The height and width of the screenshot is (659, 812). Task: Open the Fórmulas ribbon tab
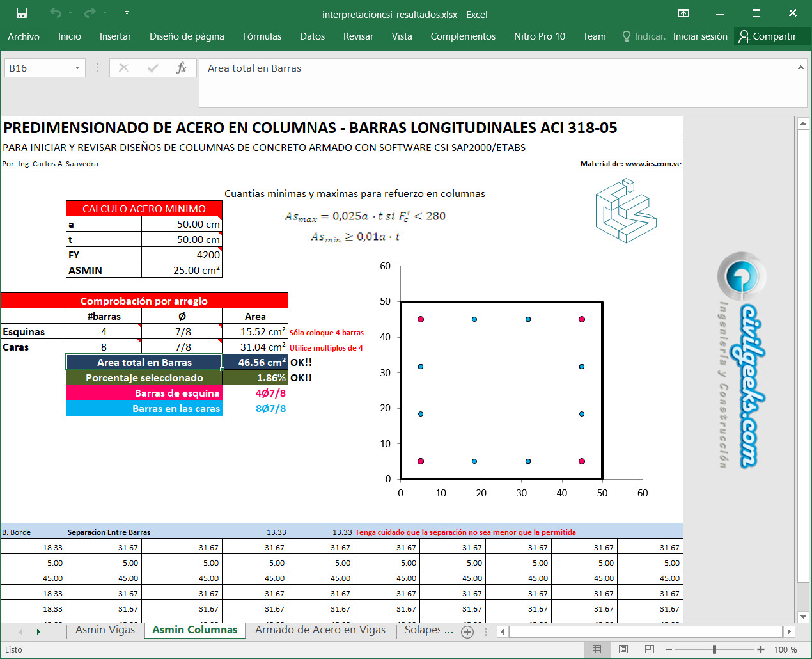click(262, 36)
